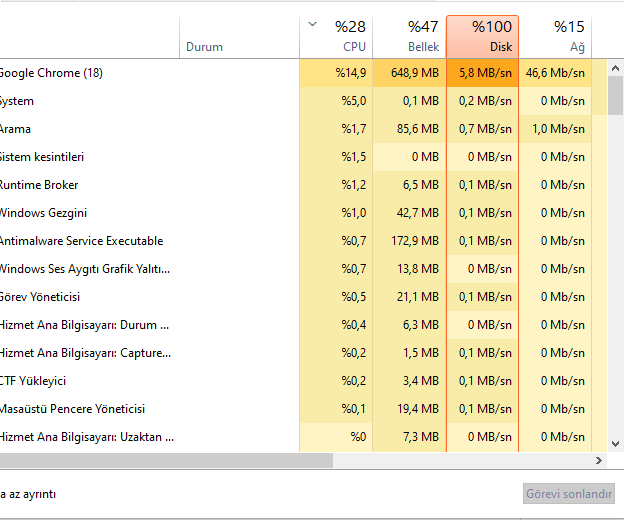Select Windows Gezgini process row
The image size is (624, 520).
coord(44,213)
